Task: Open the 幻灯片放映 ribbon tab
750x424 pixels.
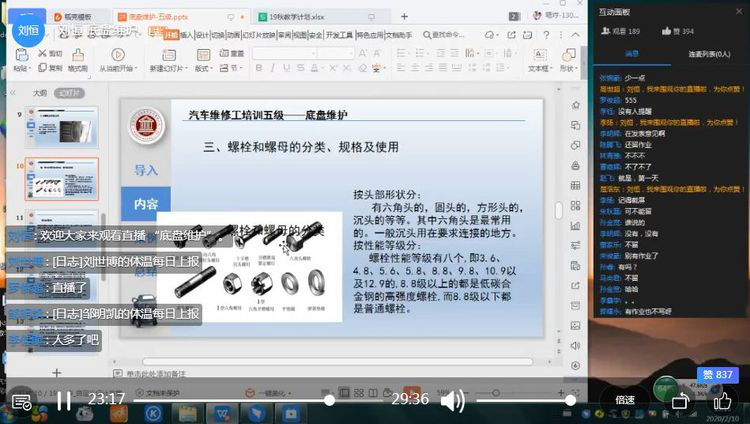Action: pos(259,35)
